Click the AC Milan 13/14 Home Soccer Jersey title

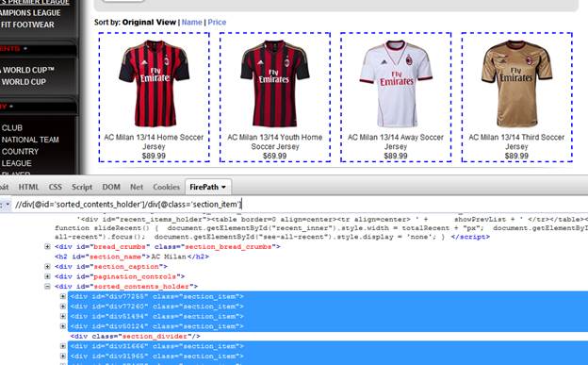154,141
